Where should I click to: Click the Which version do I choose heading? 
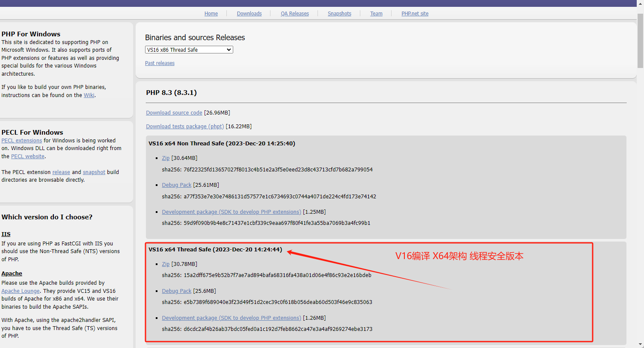(47, 217)
